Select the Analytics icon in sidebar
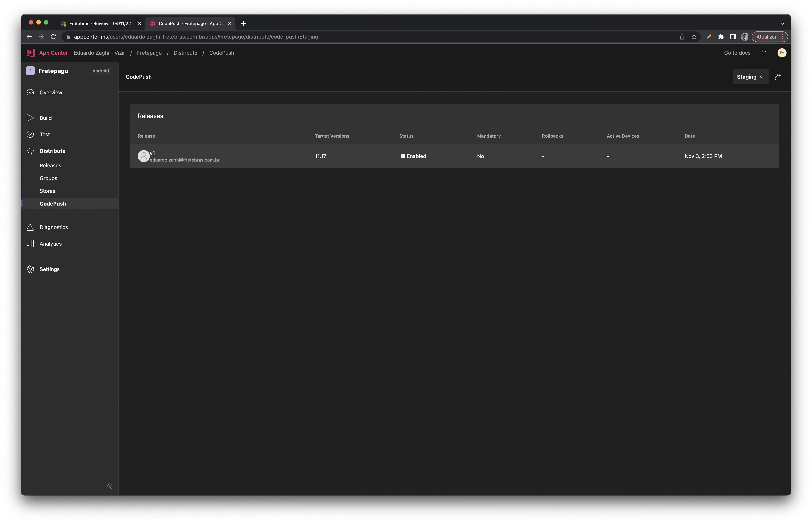The height and width of the screenshot is (523, 812). [30, 243]
